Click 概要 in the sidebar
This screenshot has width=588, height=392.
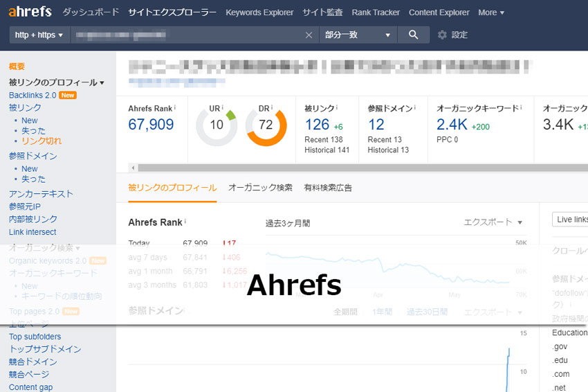(17, 66)
